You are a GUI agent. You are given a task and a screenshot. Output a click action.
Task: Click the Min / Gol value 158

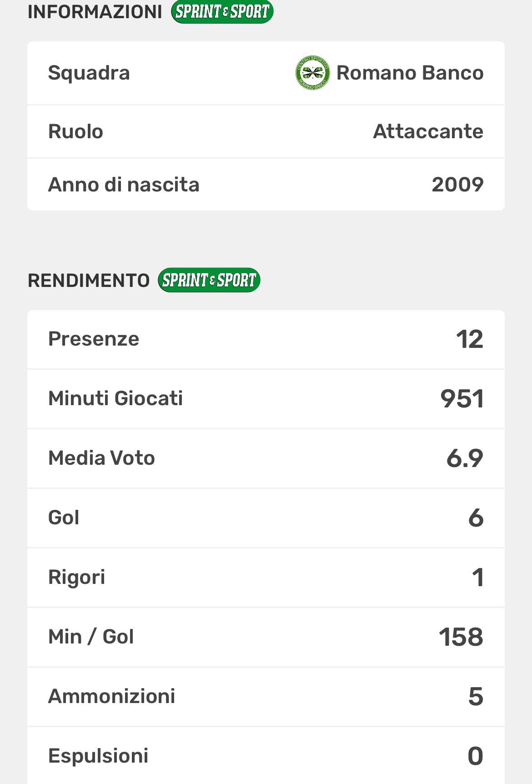coord(461,637)
